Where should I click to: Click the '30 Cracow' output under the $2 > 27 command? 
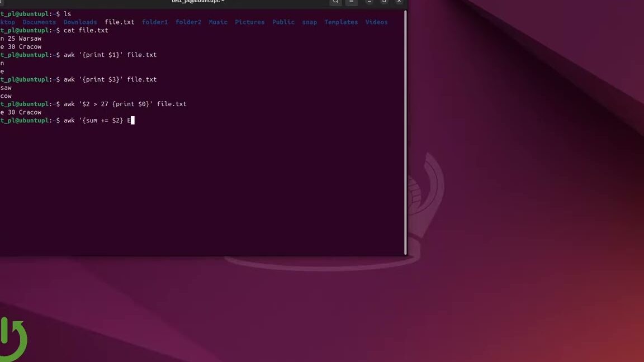click(x=25, y=112)
